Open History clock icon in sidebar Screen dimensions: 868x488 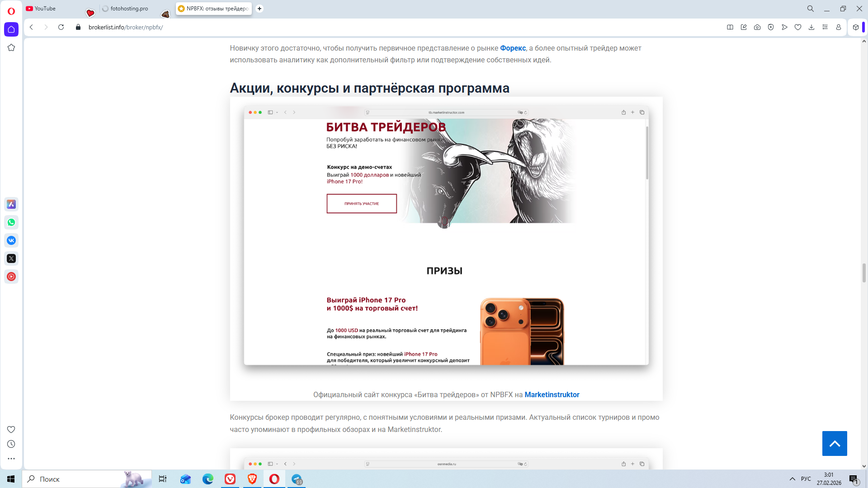pos(11,444)
